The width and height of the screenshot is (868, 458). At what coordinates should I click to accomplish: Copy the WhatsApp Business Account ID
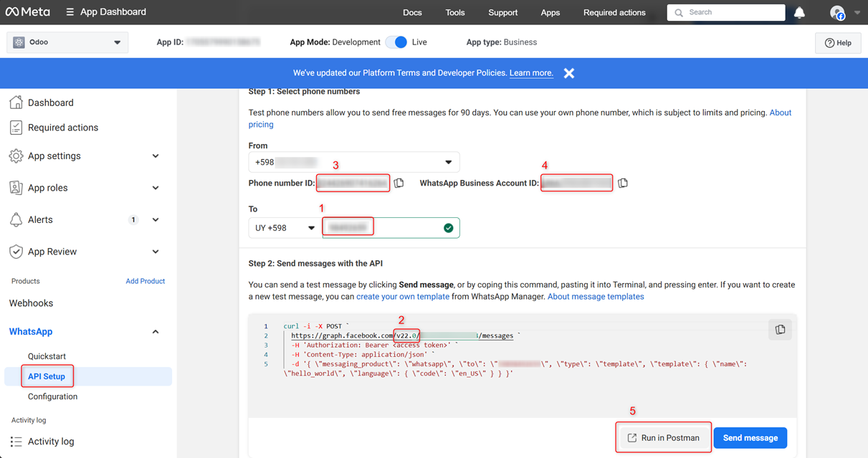tap(623, 183)
